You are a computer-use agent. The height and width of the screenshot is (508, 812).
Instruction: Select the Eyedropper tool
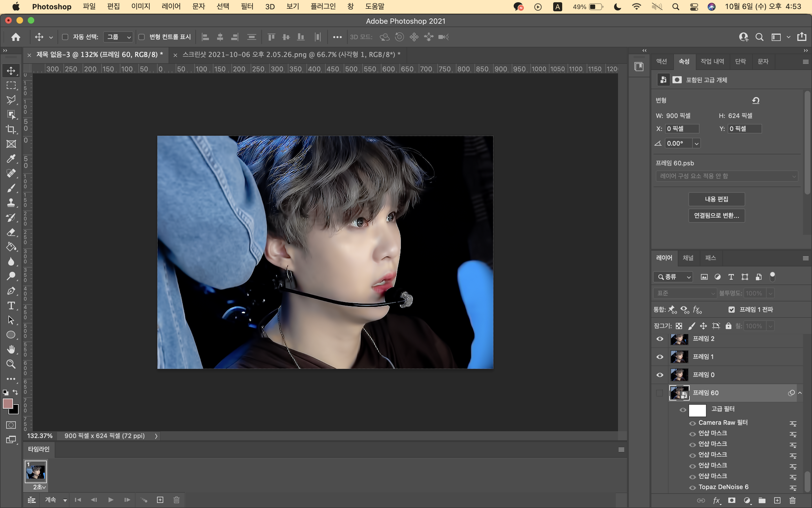[x=11, y=159]
